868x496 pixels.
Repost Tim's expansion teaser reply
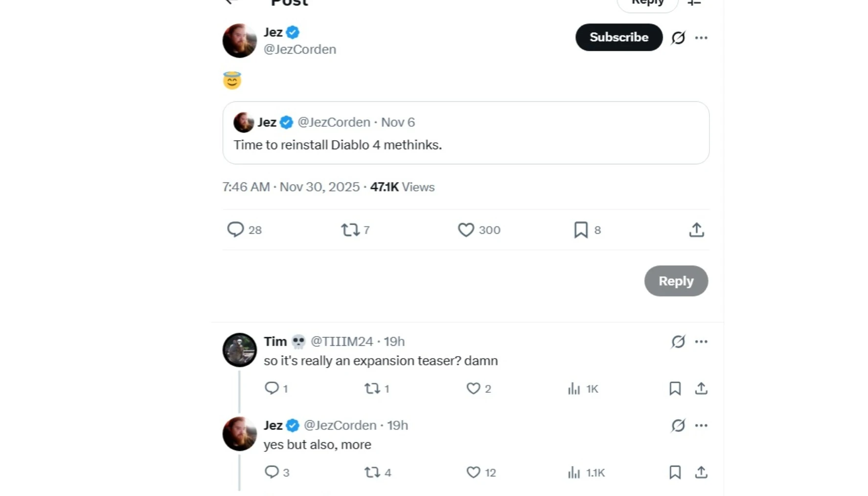point(372,388)
